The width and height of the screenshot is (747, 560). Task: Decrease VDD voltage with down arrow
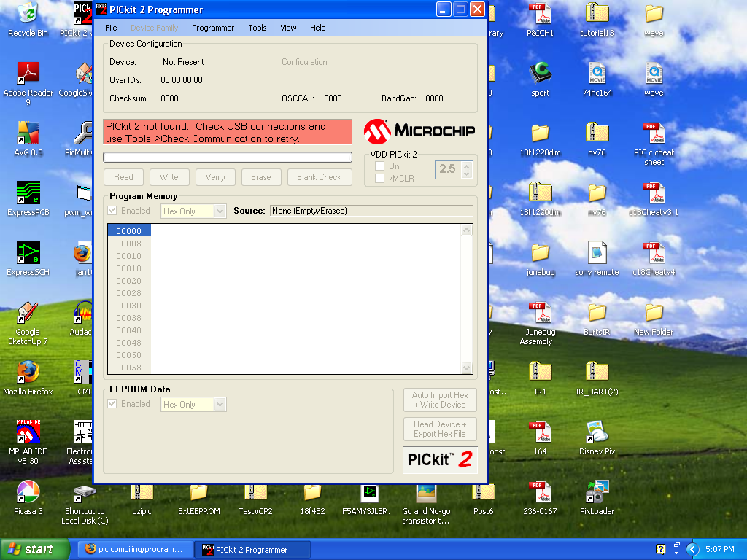pos(467,174)
